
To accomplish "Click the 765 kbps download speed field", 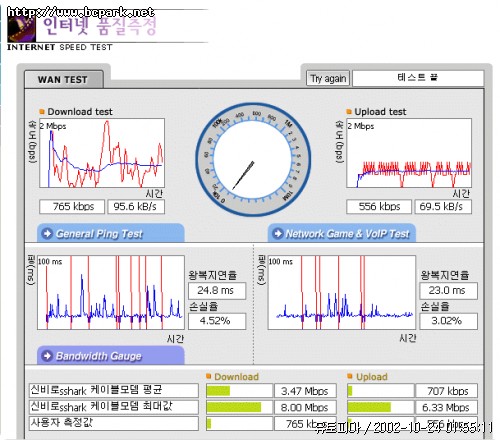I will [72, 207].
